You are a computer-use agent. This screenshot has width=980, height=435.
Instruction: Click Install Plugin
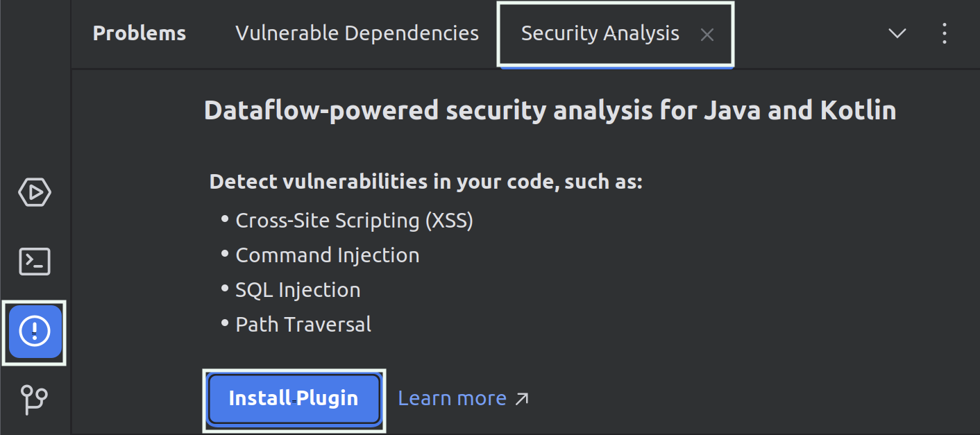click(x=294, y=398)
